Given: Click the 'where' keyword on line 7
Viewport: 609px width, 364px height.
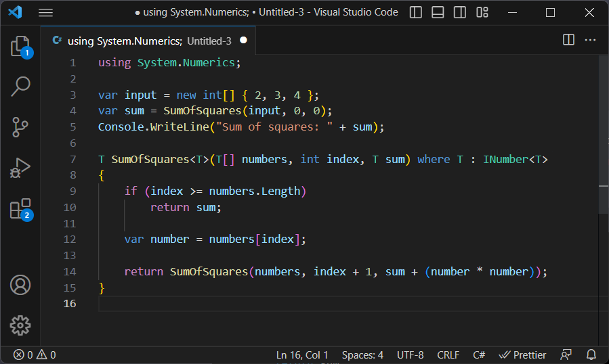Looking at the screenshot, I should (x=434, y=159).
